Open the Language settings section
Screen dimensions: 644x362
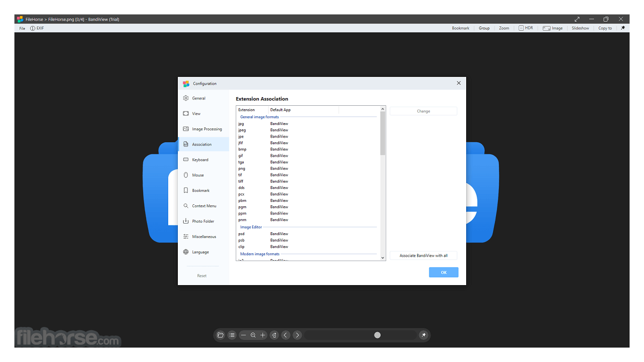(203, 252)
